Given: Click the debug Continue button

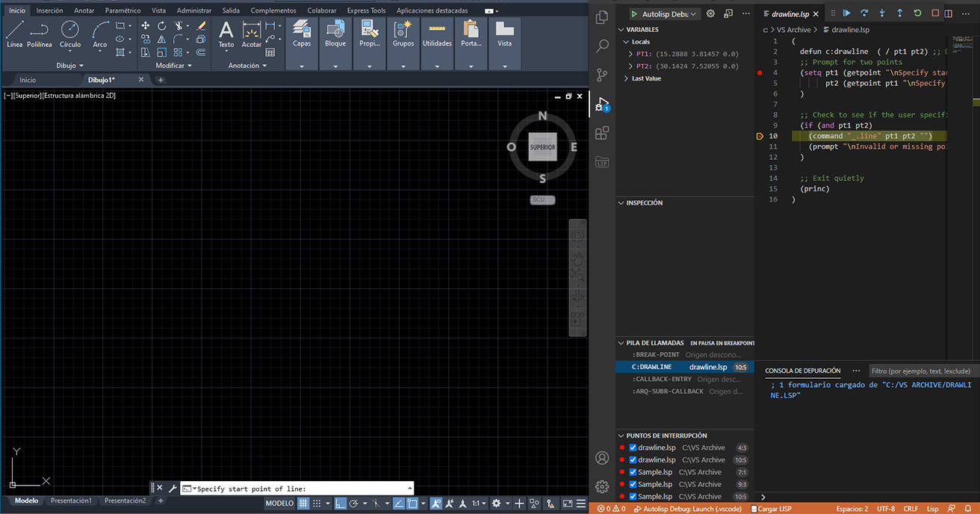Looking at the screenshot, I should tap(846, 13).
